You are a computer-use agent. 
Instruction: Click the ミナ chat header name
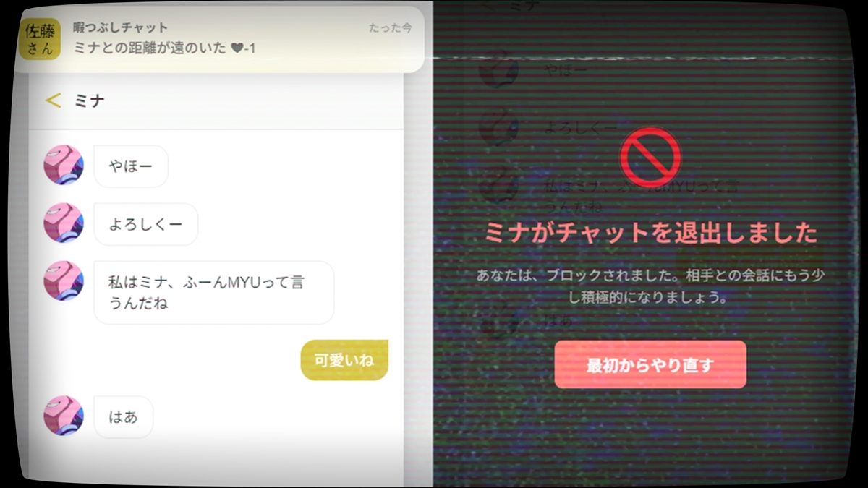[x=90, y=101]
